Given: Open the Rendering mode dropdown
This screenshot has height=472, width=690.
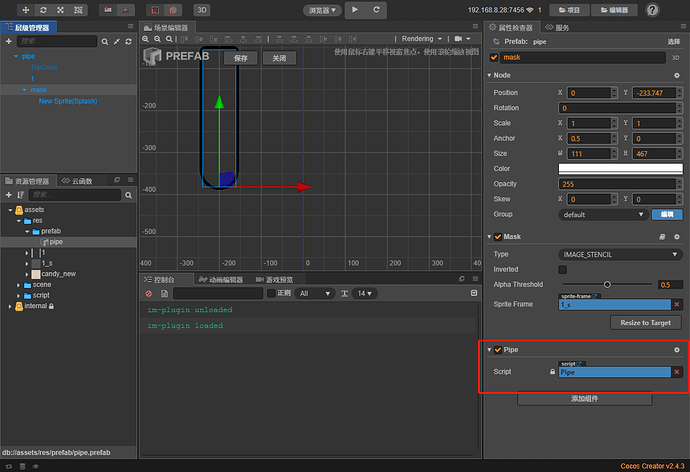Looking at the screenshot, I should pos(421,39).
